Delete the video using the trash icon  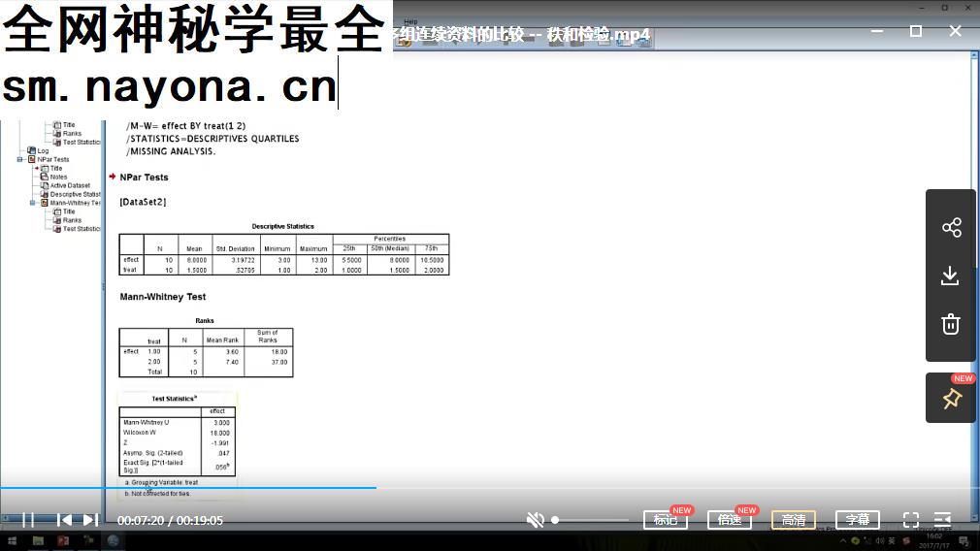(951, 324)
